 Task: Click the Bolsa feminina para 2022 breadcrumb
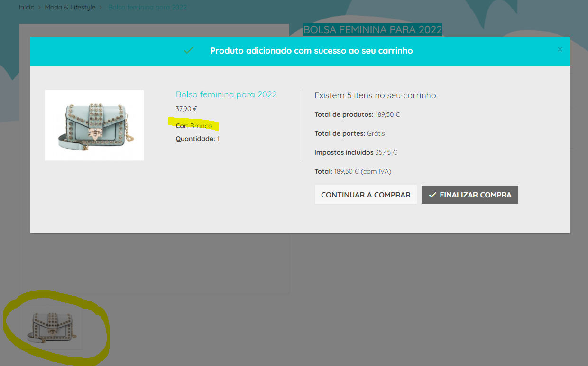(x=147, y=8)
